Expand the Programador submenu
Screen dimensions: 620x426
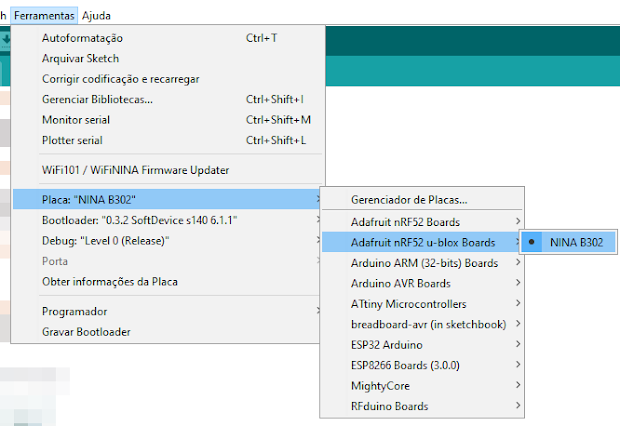(166, 311)
